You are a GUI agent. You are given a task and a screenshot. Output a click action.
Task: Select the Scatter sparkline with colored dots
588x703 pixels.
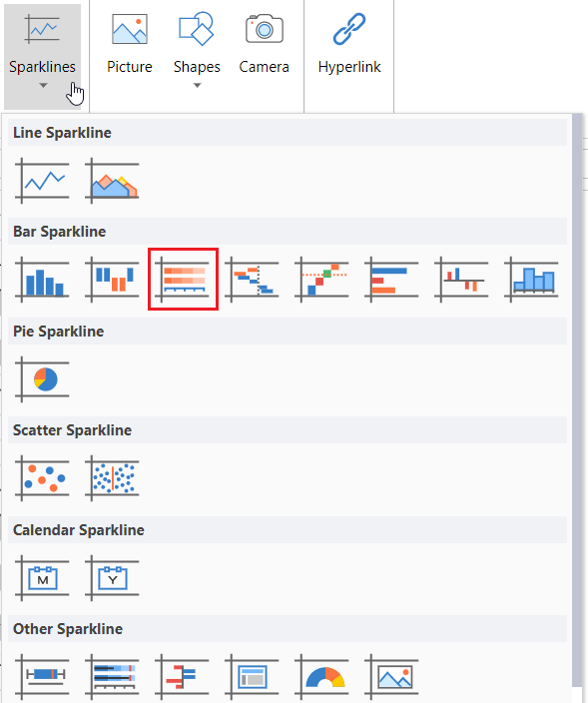[42, 478]
